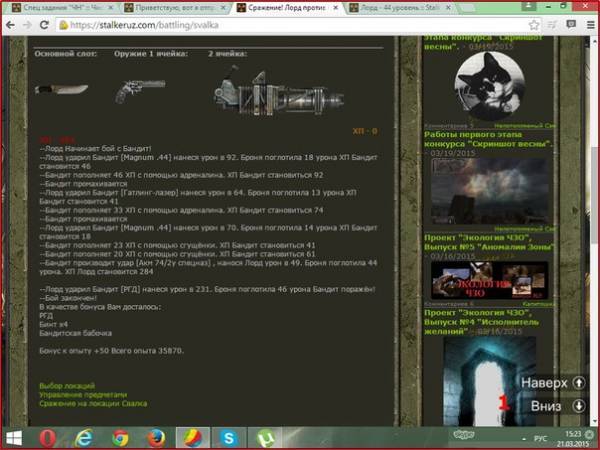Open Skype from the taskbar
This screenshot has width=600, height=450.
pyautogui.click(x=227, y=437)
